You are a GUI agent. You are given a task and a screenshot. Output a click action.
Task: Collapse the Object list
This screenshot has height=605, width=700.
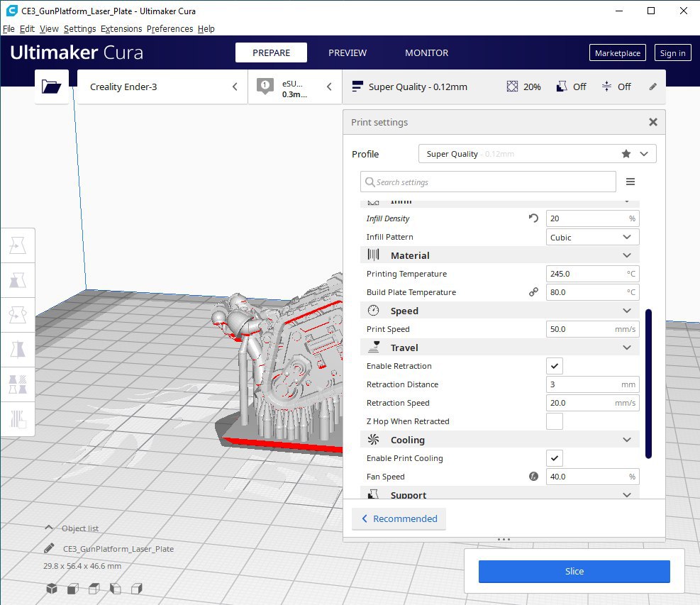[72, 528]
